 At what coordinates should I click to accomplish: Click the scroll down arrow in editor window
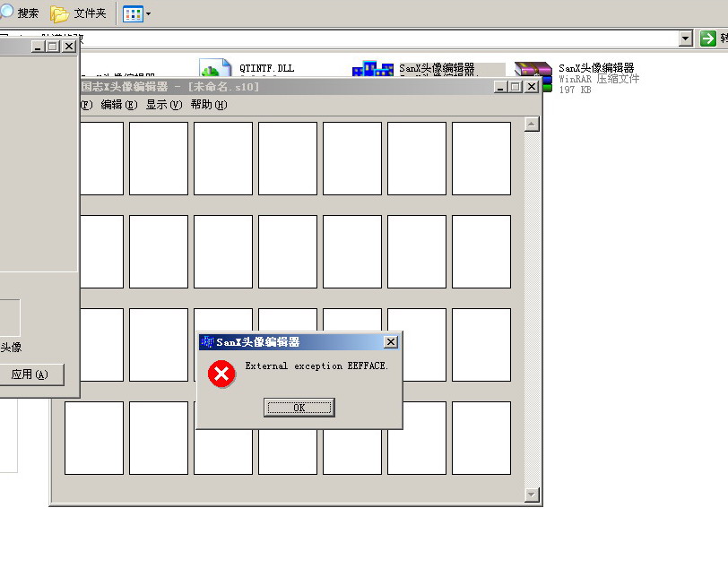pos(532,495)
